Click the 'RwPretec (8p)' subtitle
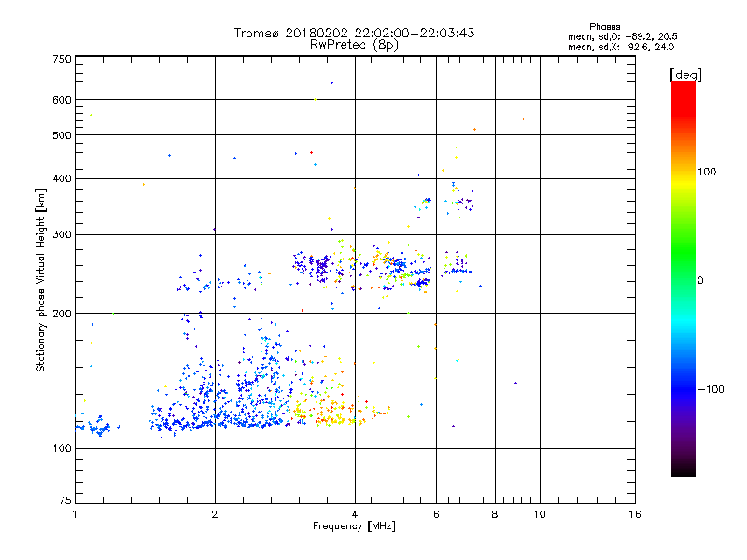The width and height of the screenshot is (747, 560). click(x=354, y=45)
